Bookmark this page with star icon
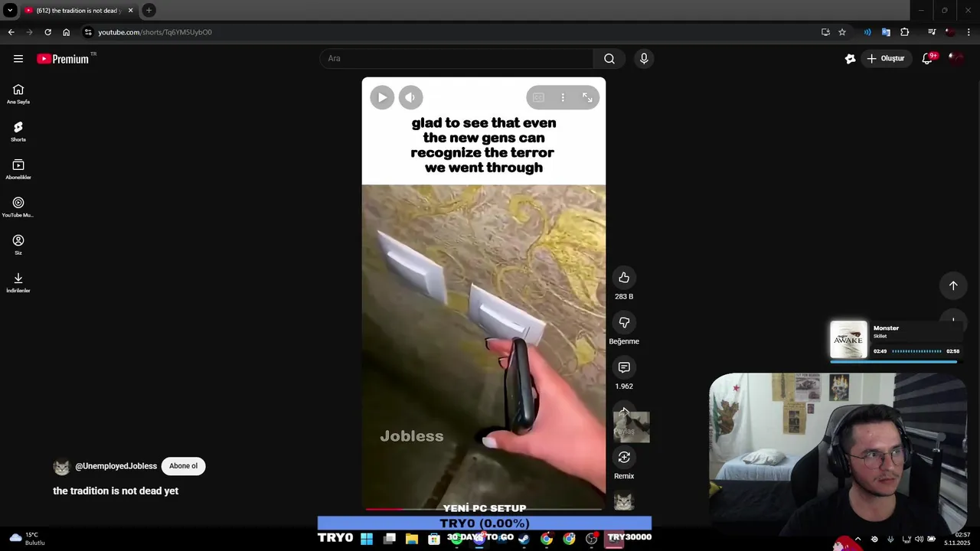Image resolution: width=980 pixels, height=551 pixels. tap(842, 32)
